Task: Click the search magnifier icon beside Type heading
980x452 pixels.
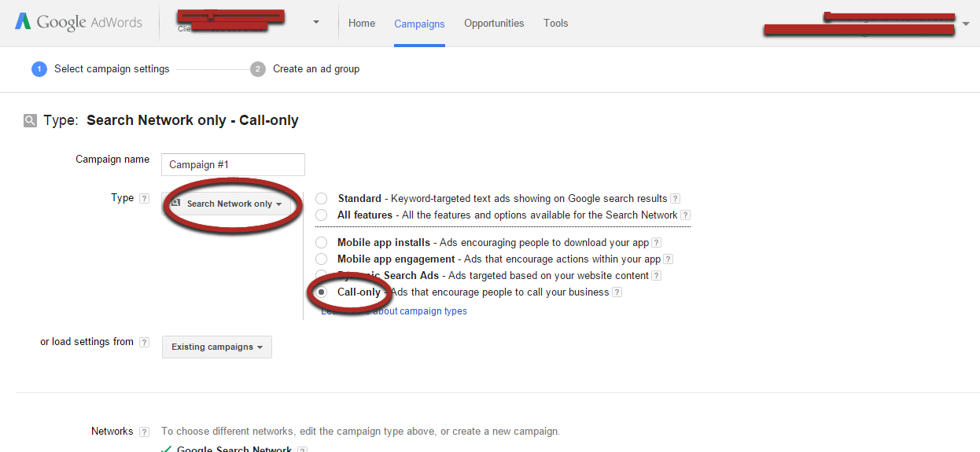Action: click(x=30, y=121)
